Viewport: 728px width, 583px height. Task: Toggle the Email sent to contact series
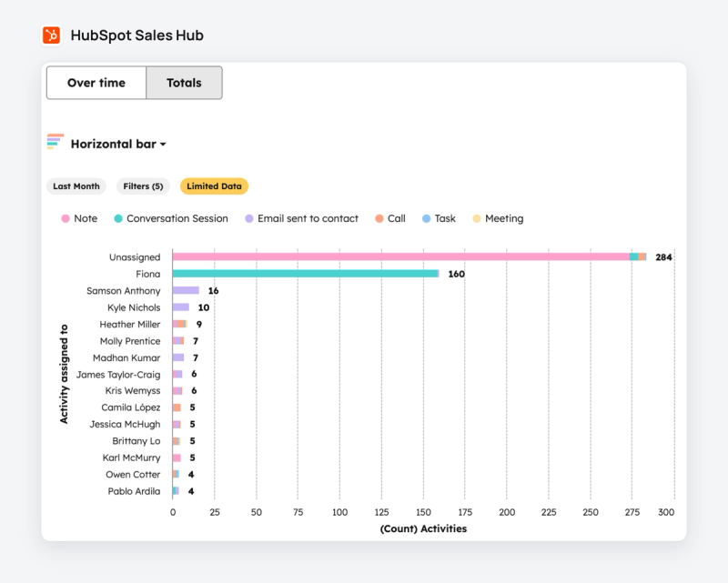302,218
